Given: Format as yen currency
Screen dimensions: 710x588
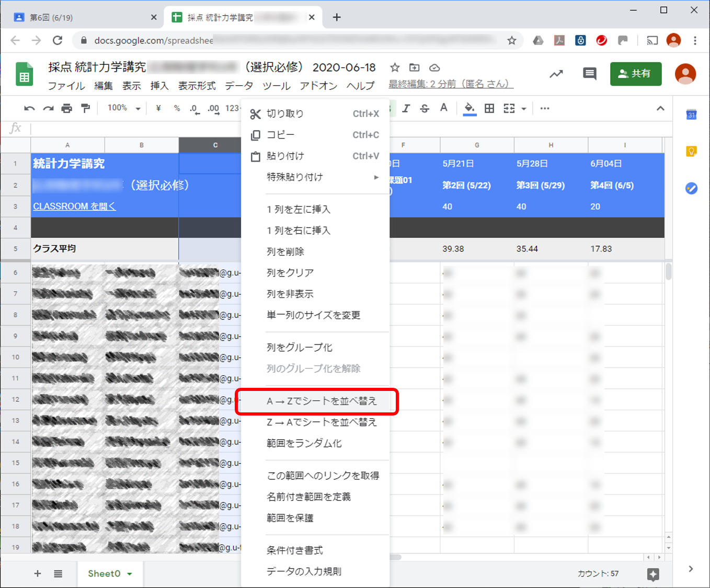Looking at the screenshot, I should coord(158,108).
